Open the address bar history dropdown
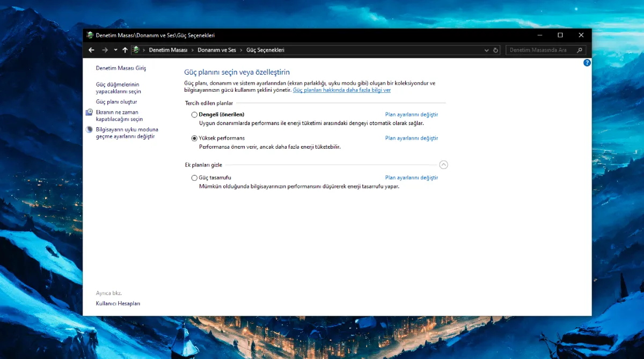 click(487, 50)
